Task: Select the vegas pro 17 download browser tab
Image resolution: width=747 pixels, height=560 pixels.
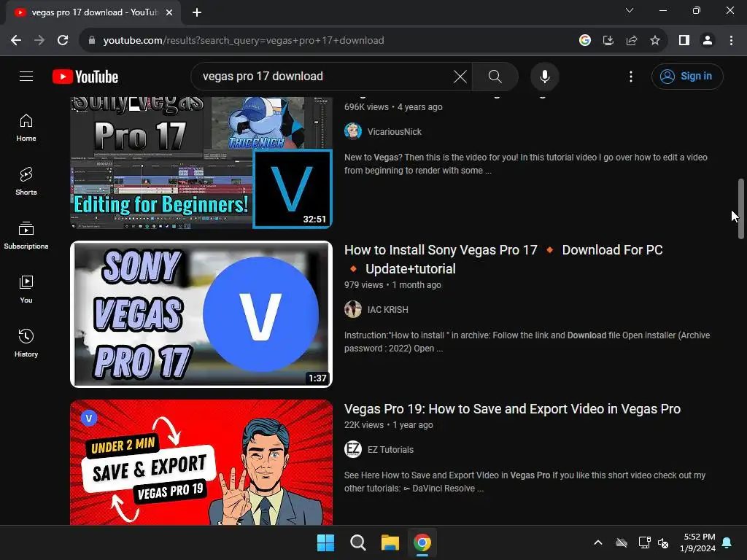Action: click(x=93, y=12)
